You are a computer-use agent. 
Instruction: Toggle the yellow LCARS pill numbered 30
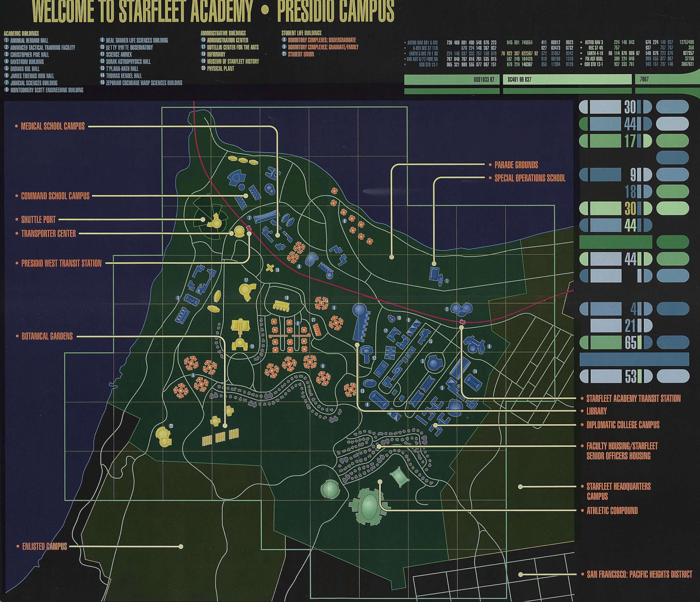pos(615,208)
